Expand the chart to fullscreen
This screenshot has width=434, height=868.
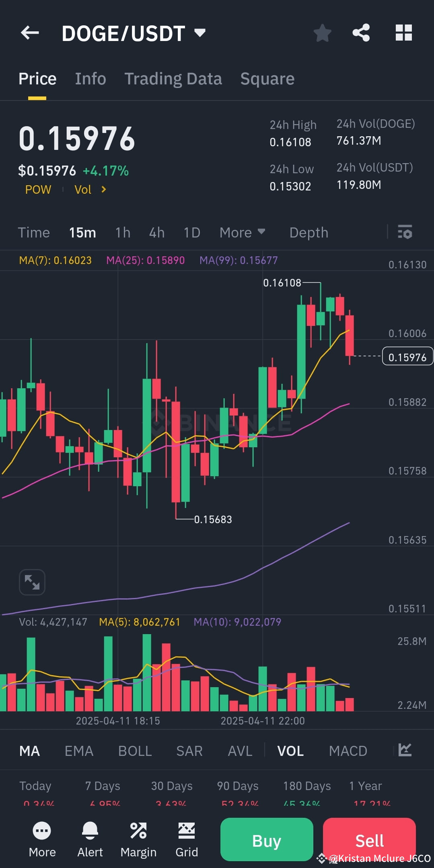point(32,582)
